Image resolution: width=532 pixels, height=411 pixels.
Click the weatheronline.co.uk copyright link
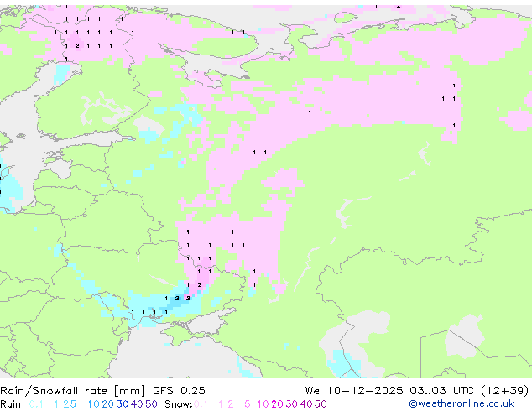pyautogui.click(x=462, y=403)
